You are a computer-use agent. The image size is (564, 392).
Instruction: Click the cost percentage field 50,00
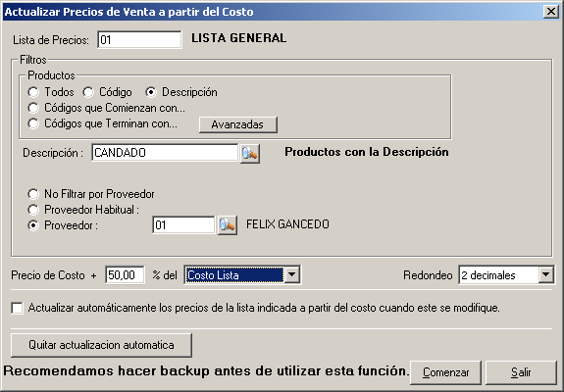pos(125,275)
